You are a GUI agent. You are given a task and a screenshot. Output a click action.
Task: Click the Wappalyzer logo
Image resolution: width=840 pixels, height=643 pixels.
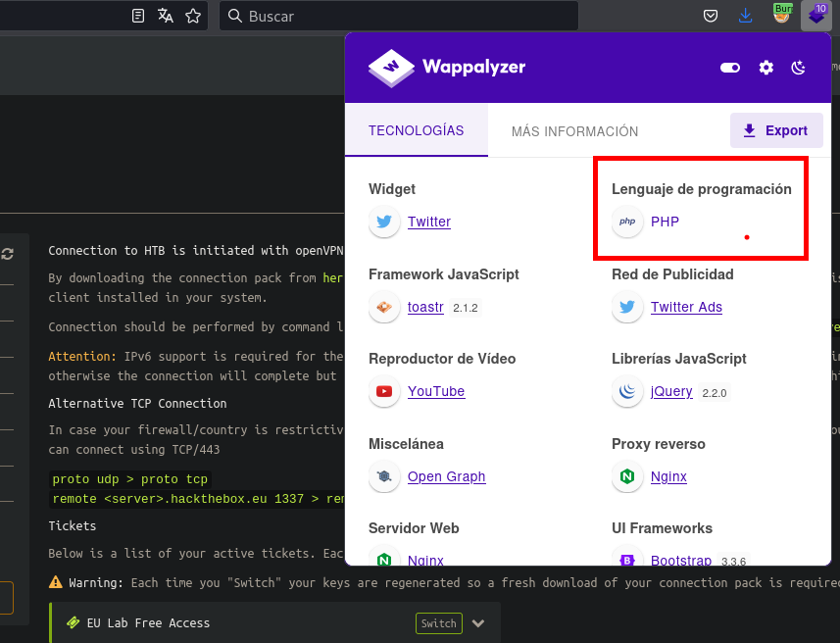click(x=447, y=68)
